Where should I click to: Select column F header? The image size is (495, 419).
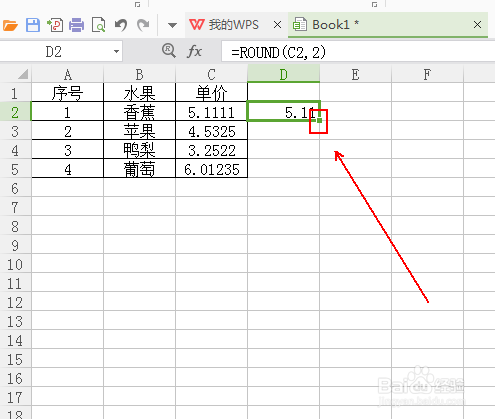(x=427, y=74)
